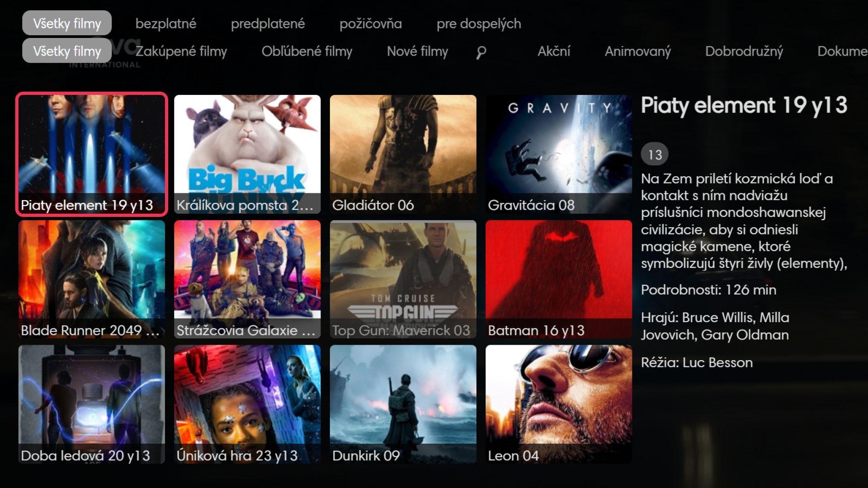This screenshot has height=488, width=868.
Task: Open Blade Runner 2049 movie tile
Action: tap(92, 279)
